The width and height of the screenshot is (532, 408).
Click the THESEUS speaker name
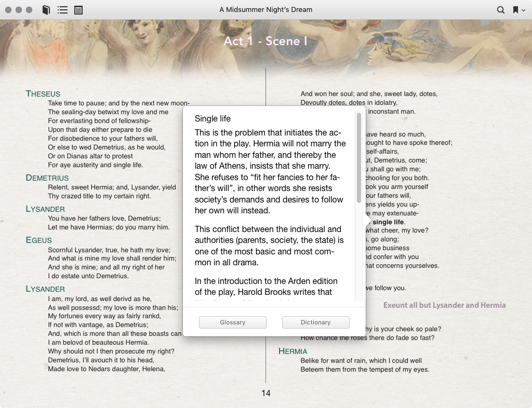(x=43, y=93)
